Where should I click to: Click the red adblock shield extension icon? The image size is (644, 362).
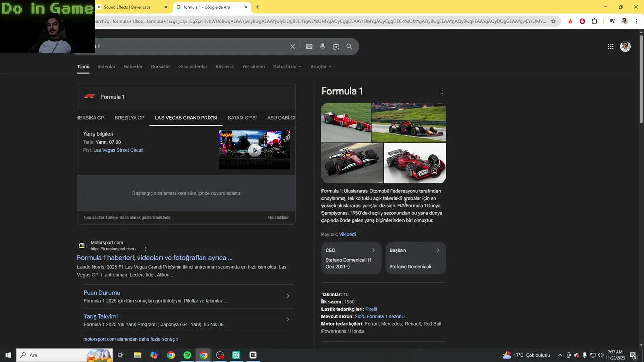(582, 21)
